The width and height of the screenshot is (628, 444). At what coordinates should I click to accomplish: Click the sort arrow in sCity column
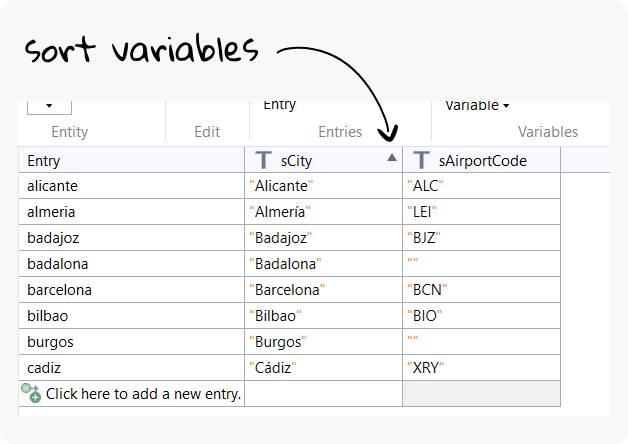pyautogui.click(x=392, y=158)
